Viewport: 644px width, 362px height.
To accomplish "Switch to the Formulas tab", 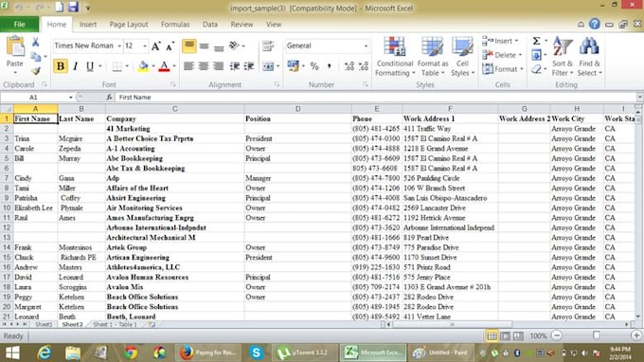I will tap(175, 25).
